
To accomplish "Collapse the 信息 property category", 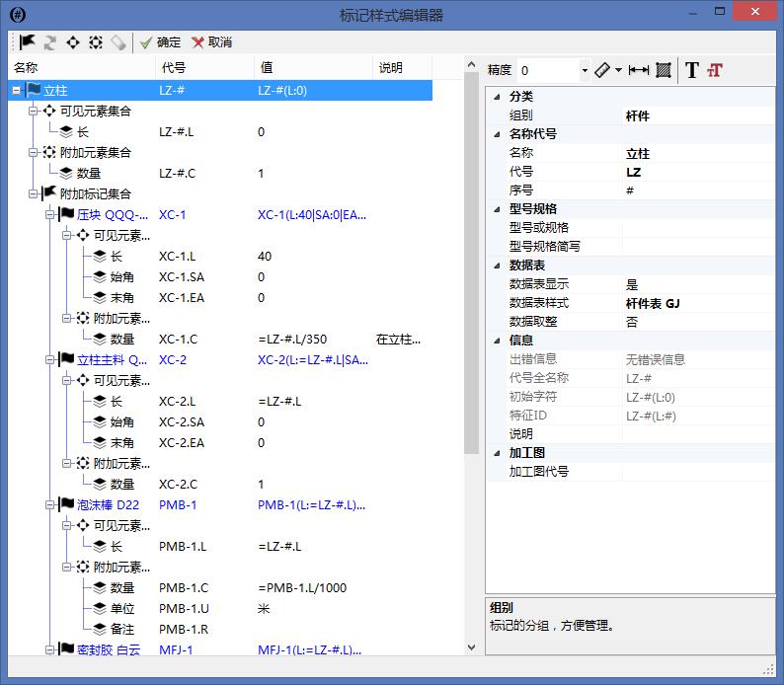I will click(x=497, y=341).
